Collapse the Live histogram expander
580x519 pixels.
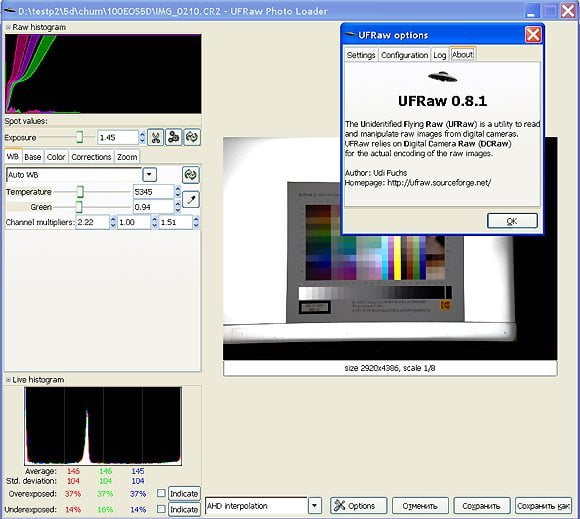pyautogui.click(x=8, y=380)
